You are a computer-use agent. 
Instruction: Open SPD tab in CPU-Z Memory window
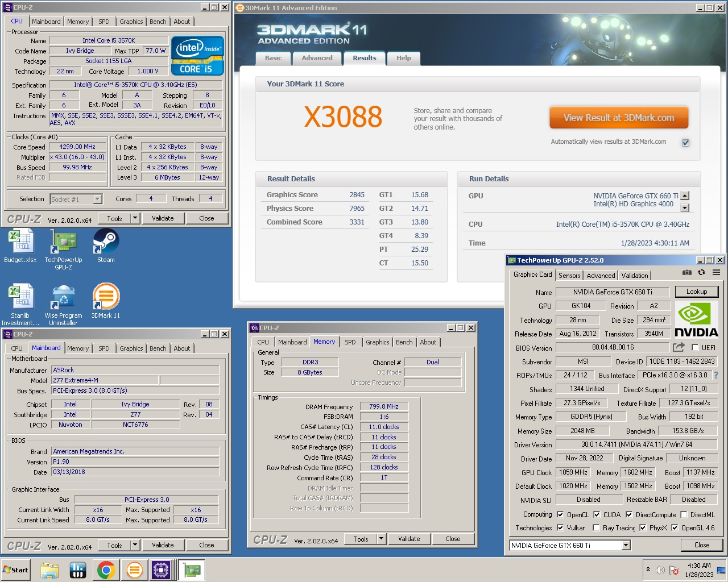(x=350, y=342)
